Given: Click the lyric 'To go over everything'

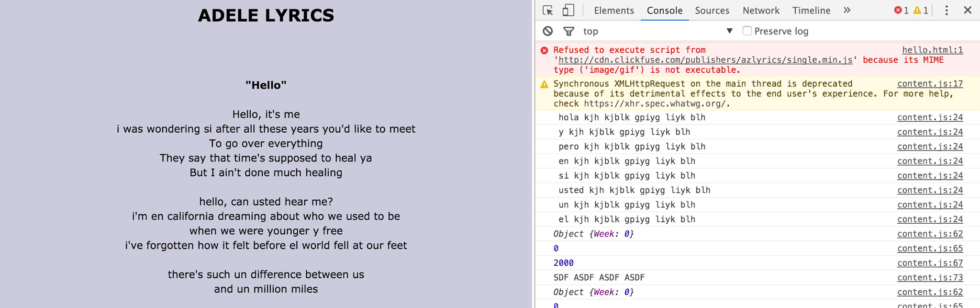Looking at the screenshot, I should [x=266, y=144].
